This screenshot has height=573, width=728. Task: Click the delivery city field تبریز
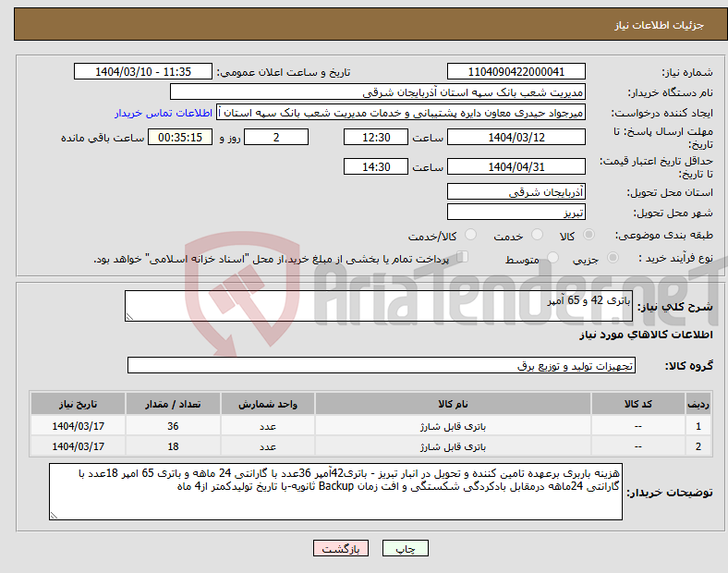point(516,212)
